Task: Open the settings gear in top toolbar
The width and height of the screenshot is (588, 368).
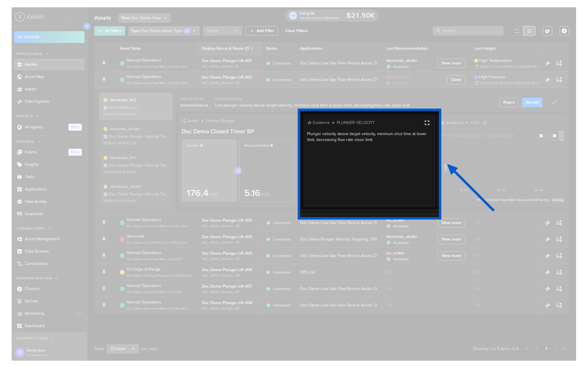Action: tap(547, 31)
